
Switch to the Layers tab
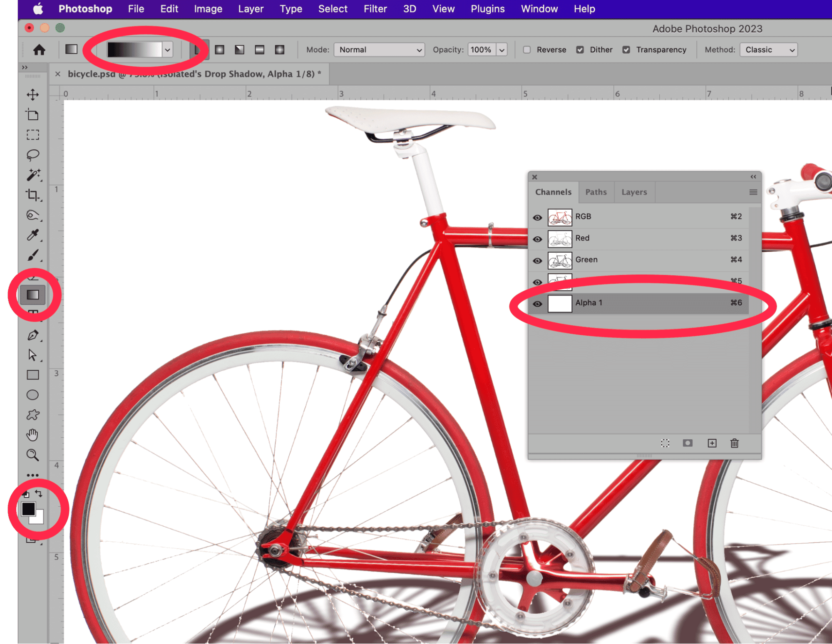[634, 192]
